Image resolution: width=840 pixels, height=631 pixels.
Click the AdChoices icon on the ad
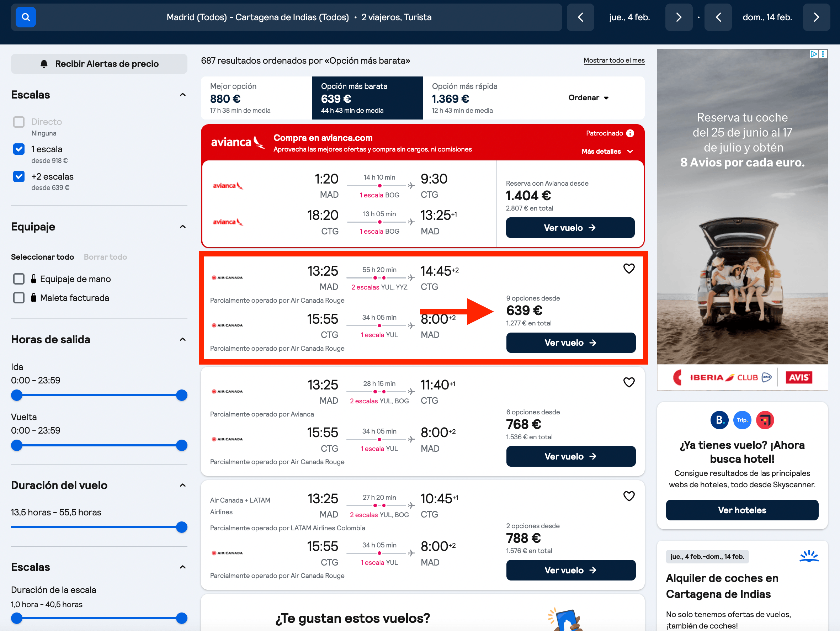[814, 54]
